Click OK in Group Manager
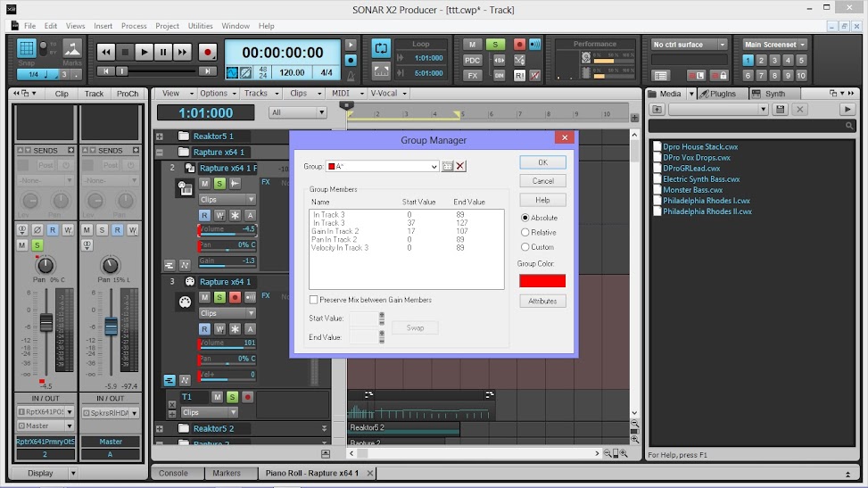This screenshot has height=488, width=868. pyautogui.click(x=542, y=162)
